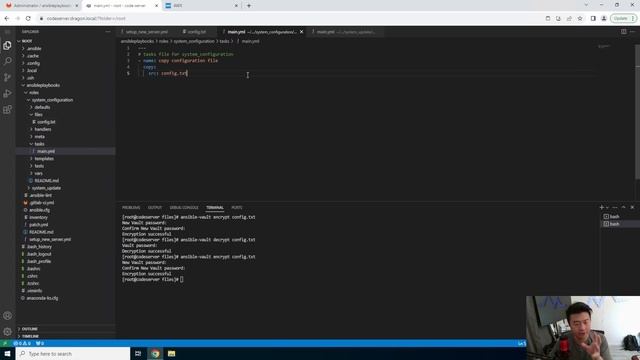This screenshot has height=360, width=640.
Task: Close the terminal panel
Action: (x=632, y=207)
